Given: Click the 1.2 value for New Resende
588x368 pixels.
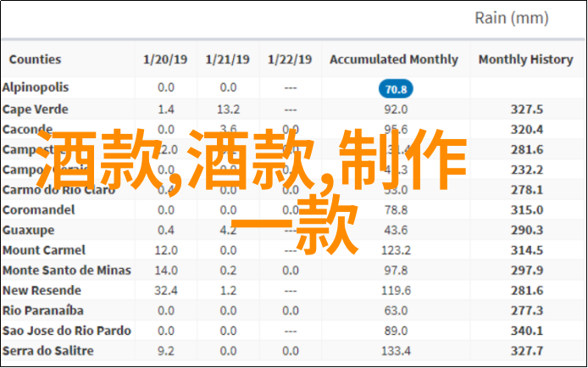Looking at the screenshot, I should click(x=228, y=290).
